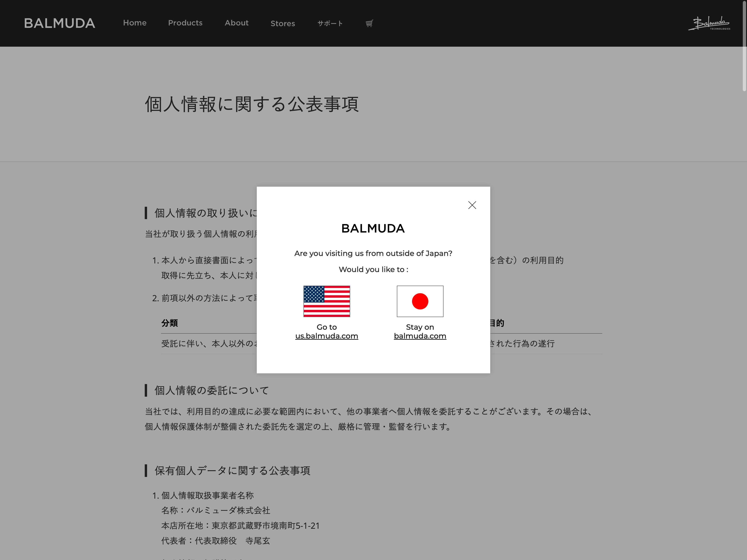Click the page vertical scrollbar thumb

(744, 45)
